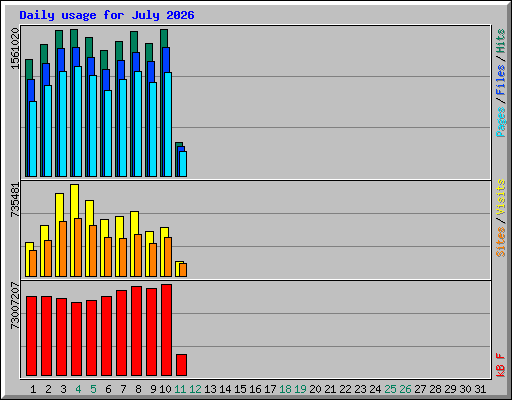The width and height of the screenshot is (512, 400).
Task: Click the 73007207 kilobytes axis value
Action: pos(15,305)
